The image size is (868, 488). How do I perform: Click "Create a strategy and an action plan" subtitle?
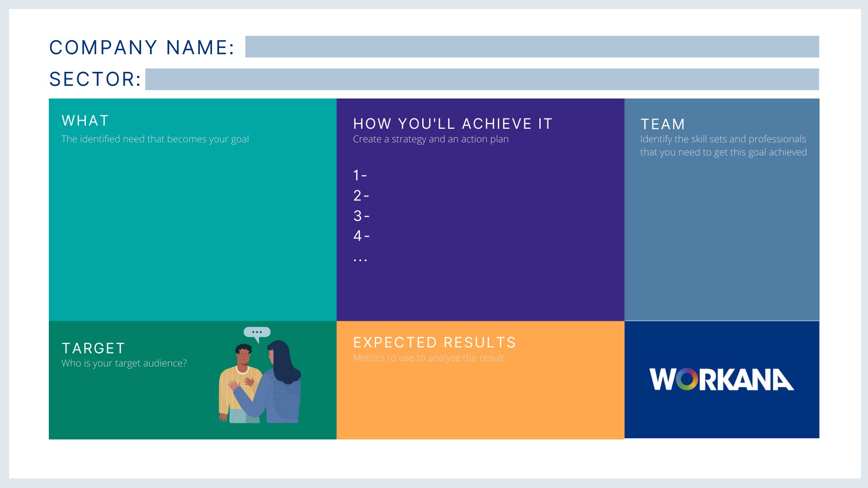430,139
